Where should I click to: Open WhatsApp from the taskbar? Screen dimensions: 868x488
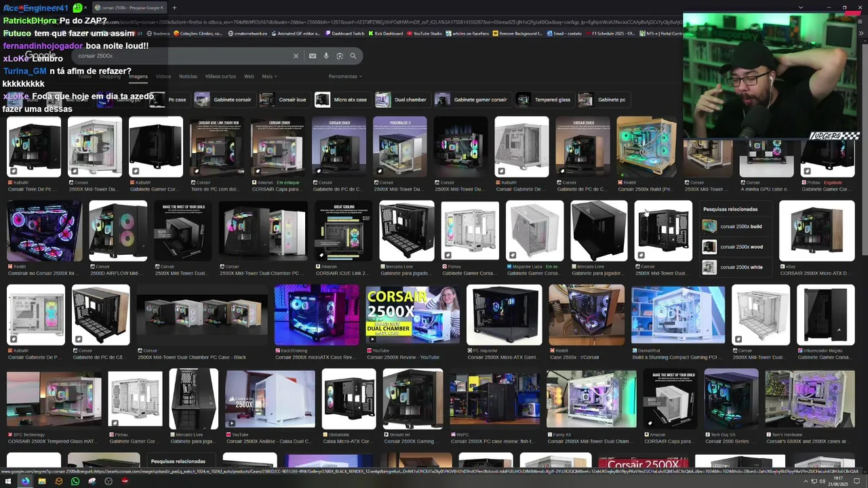click(75, 481)
